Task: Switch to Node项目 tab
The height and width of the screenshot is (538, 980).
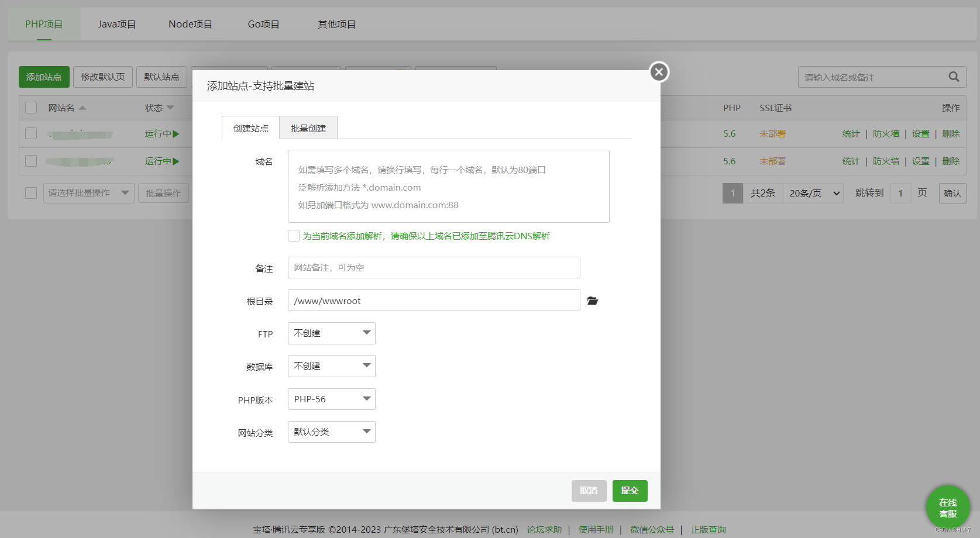Action: [190, 24]
